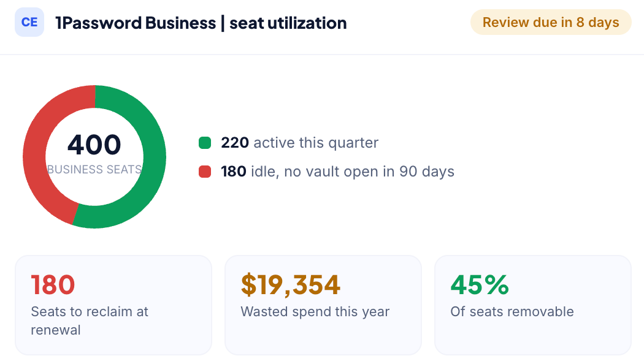Screen dimensions: 644x364
Task: Click the 400 Business Seats center label
Action: tap(94, 154)
